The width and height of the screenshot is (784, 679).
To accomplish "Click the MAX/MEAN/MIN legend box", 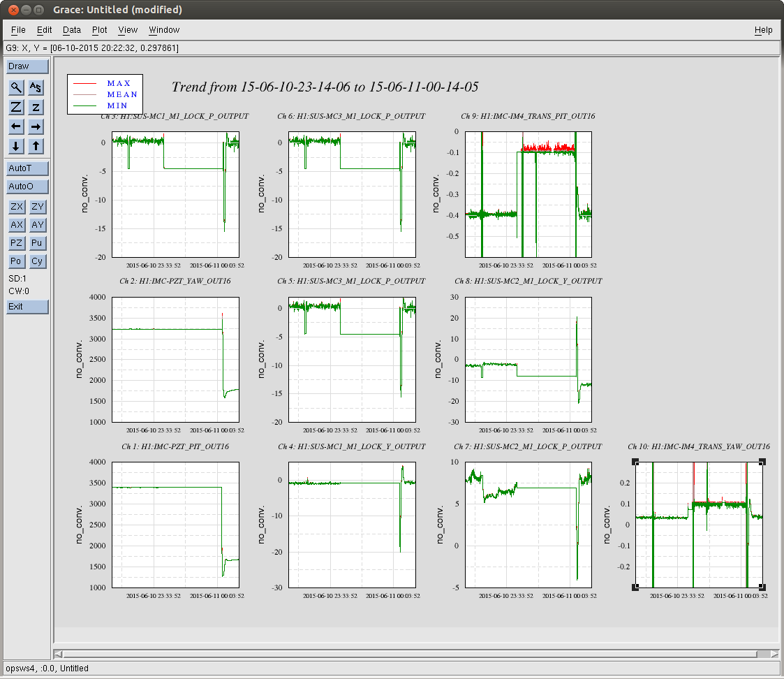I will tap(105, 94).
